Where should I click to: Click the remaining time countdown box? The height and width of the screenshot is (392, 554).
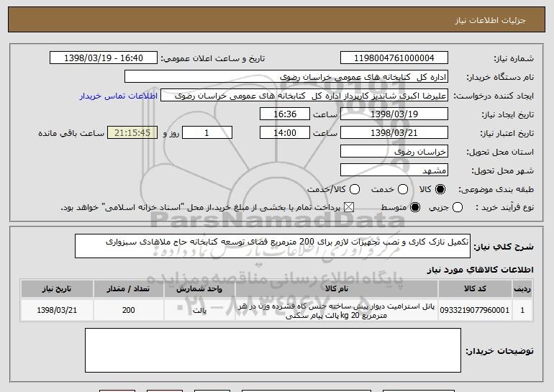[x=131, y=133]
